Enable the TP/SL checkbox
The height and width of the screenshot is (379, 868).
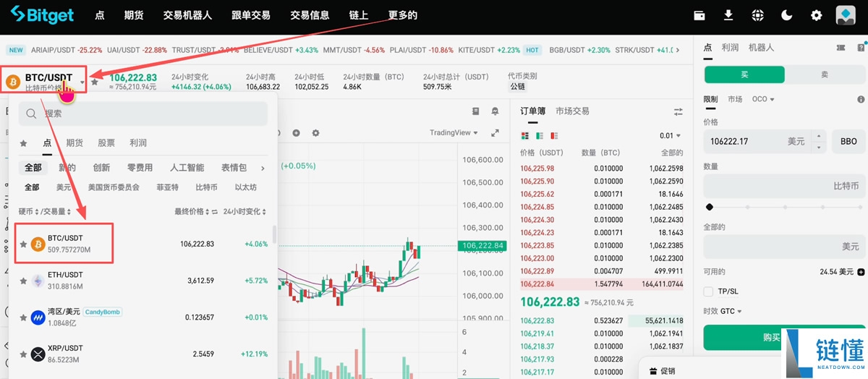click(x=708, y=291)
